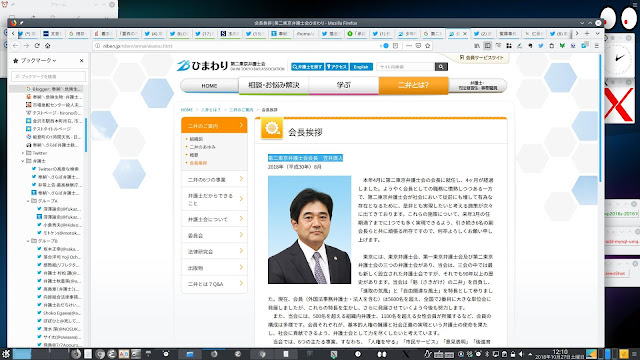
Task: Click the page vertical scrollbar
Action: pos(600,118)
